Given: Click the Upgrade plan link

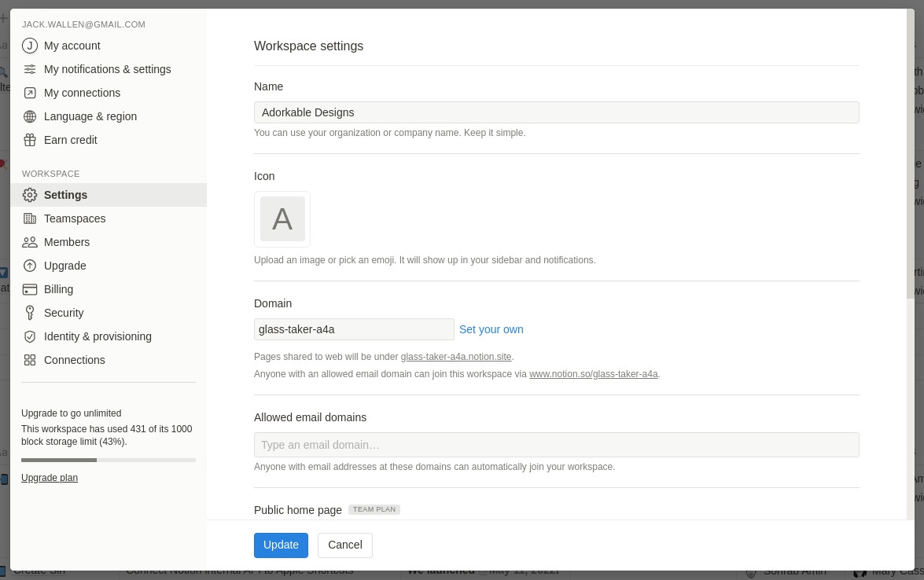Looking at the screenshot, I should click(50, 478).
